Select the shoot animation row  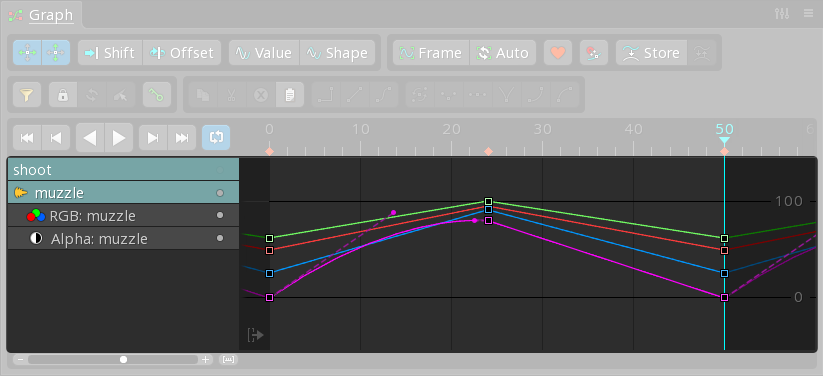(123, 170)
